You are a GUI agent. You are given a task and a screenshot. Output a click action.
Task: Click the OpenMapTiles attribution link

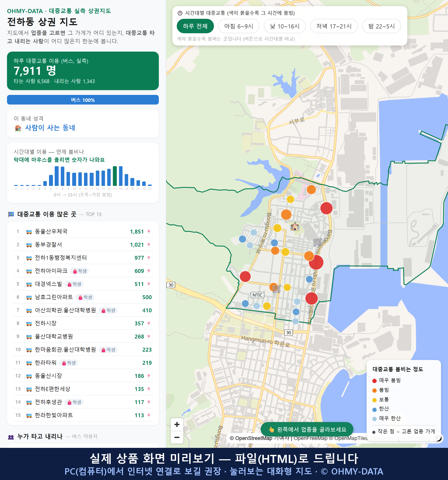click(348, 438)
